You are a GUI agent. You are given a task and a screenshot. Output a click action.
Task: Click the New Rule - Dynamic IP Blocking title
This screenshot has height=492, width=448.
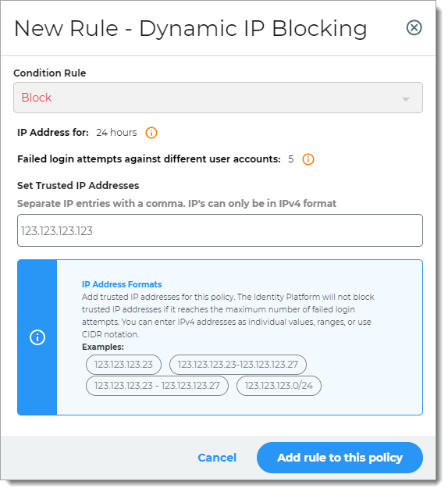pos(190,29)
